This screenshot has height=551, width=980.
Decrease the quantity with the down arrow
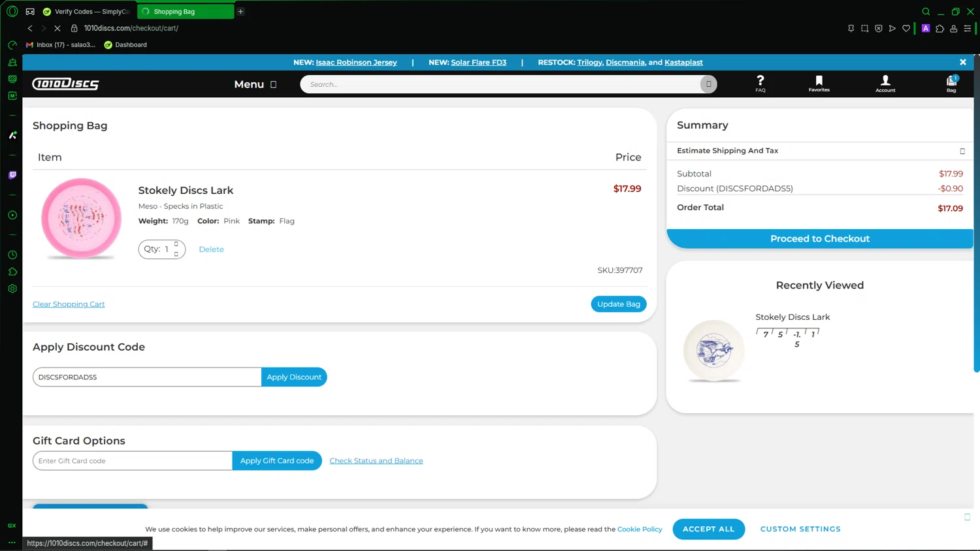[176, 254]
